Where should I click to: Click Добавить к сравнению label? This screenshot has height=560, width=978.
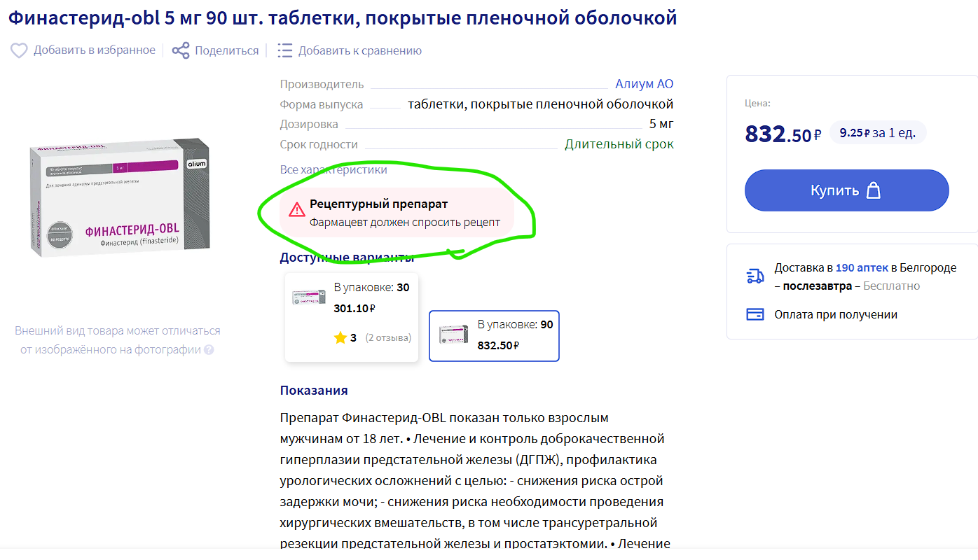(x=360, y=50)
